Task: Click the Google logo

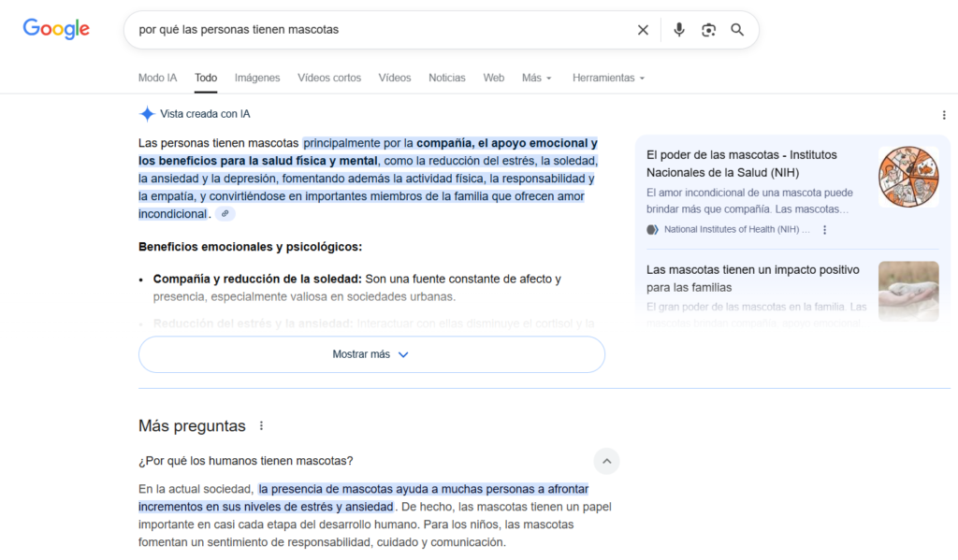Action: 56,29
